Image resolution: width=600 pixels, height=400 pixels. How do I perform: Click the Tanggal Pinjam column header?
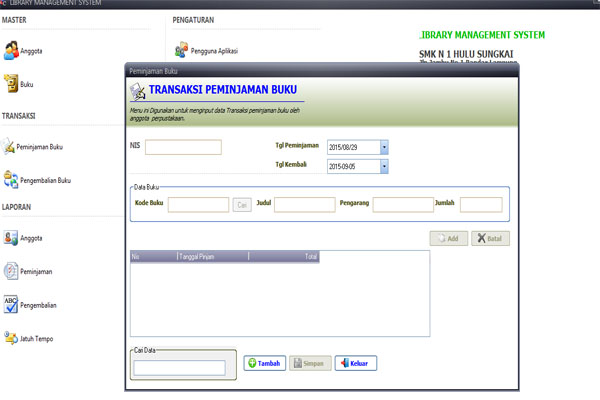coord(213,256)
